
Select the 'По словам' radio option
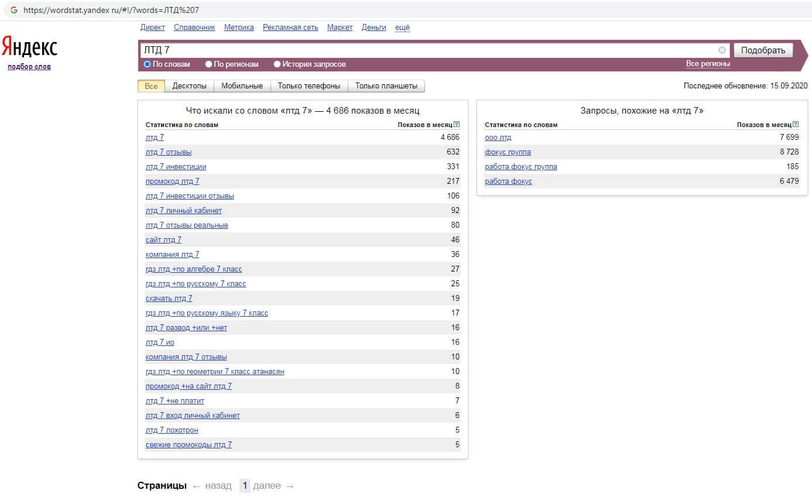point(148,64)
